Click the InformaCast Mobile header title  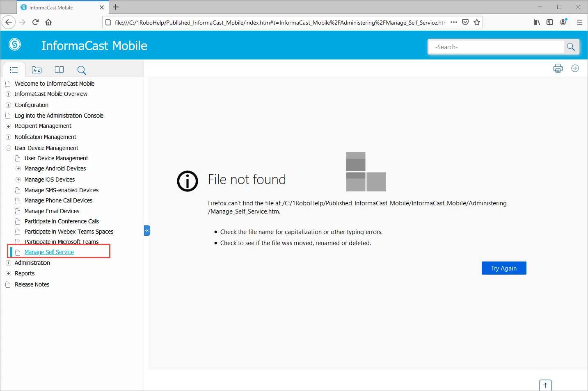94,45
